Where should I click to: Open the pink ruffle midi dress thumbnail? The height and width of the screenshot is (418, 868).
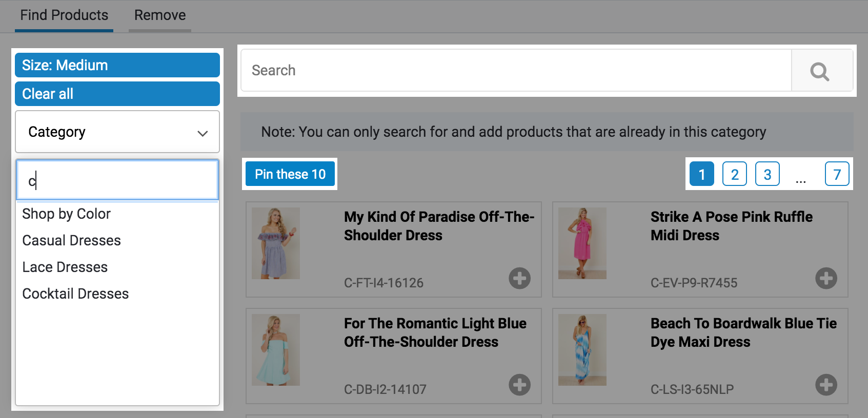pyautogui.click(x=582, y=243)
